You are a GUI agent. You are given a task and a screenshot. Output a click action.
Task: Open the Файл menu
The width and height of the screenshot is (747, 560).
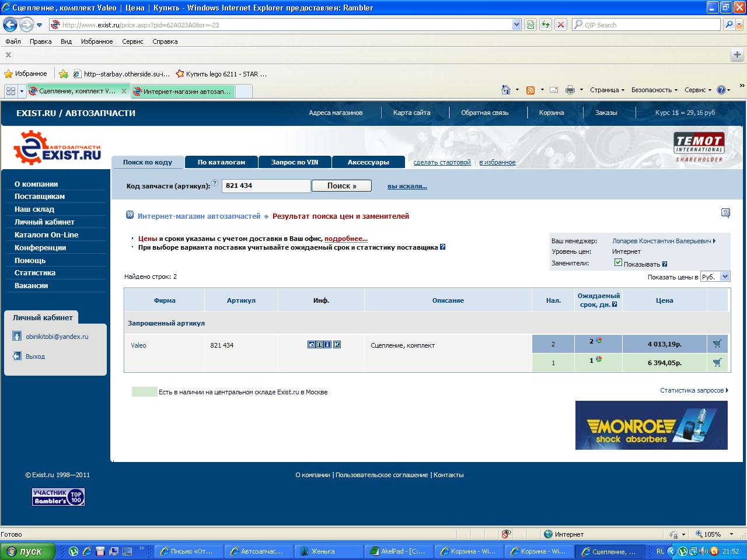(13, 41)
